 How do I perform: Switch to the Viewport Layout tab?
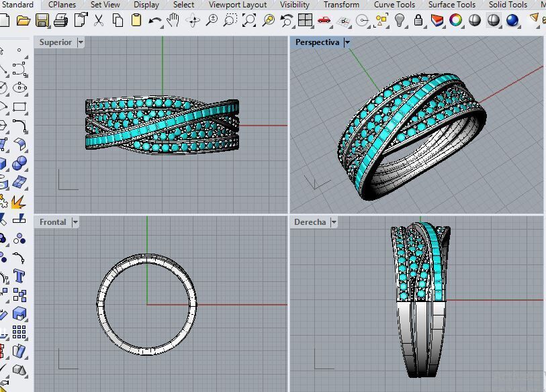point(238,5)
